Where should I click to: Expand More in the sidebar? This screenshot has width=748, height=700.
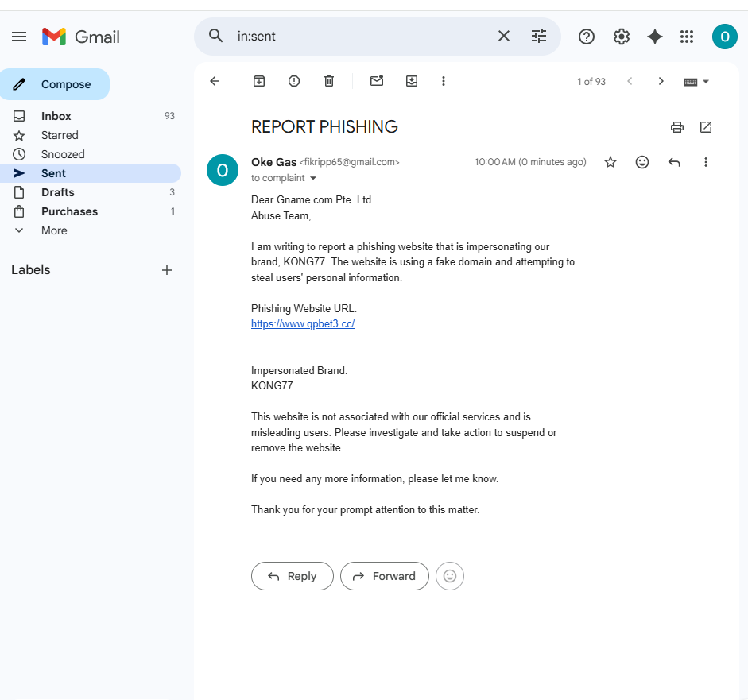[x=91, y=230]
